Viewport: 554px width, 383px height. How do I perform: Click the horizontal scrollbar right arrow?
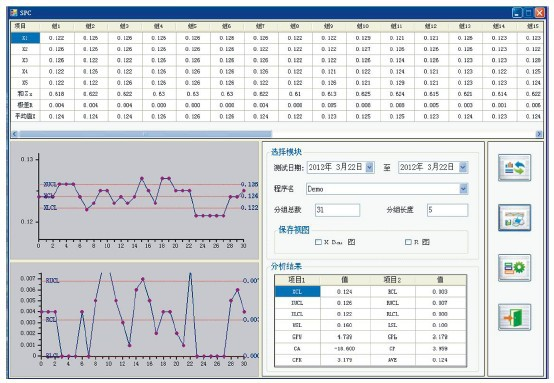pyautogui.click(x=539, y=134)
